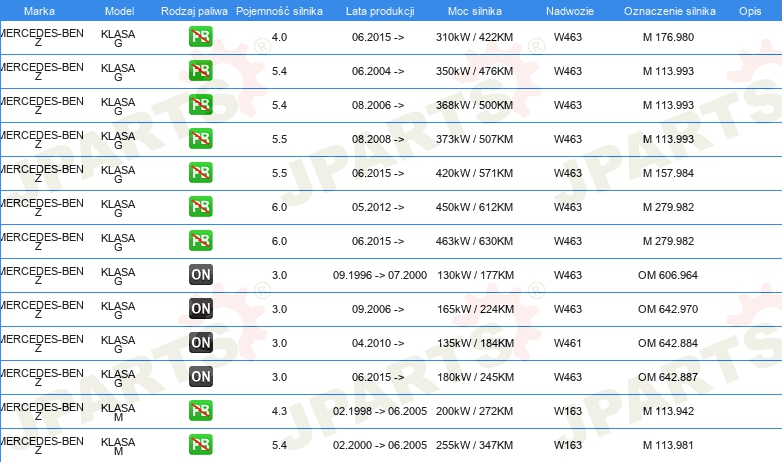Click production date 08.2006 ->
Screen dimensions: 782x462
pyautogui.click(x=378, y=105)
